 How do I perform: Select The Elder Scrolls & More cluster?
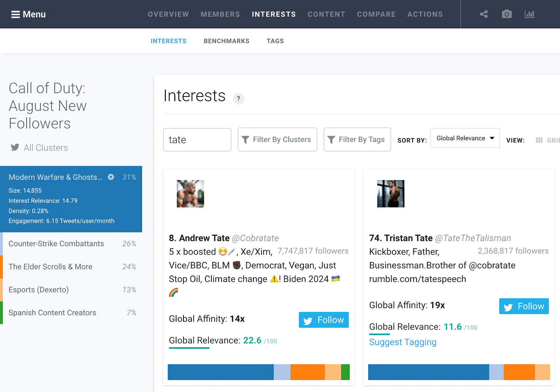(71, 267)
